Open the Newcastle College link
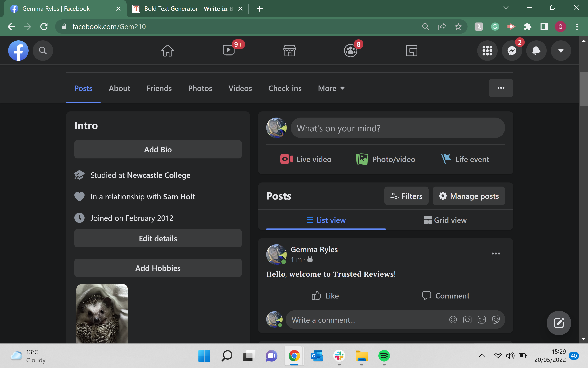The width and height of the screenshot is (588, 368). pos(159,175)
